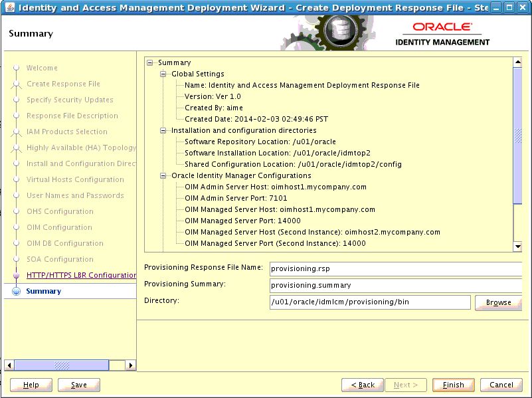532x398 pixels.
Task: Select the Name: Identity and Access Management row
Action: pyautogui.click(x=302, y=85)
